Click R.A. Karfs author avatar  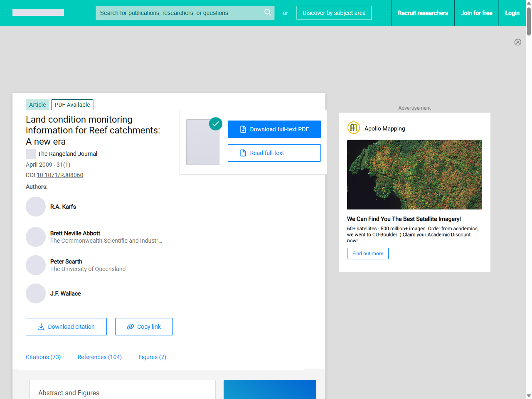pos(36,207)
